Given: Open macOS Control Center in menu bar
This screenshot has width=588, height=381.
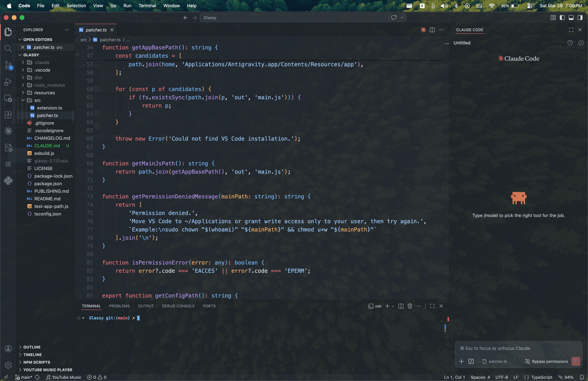Looking at the screenshot, I should click(529, 6).
